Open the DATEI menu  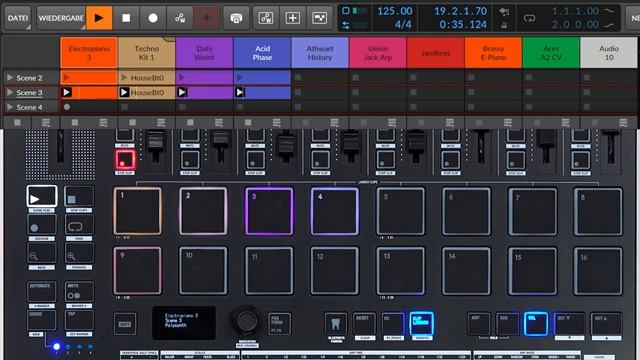(x=18, y=18)
